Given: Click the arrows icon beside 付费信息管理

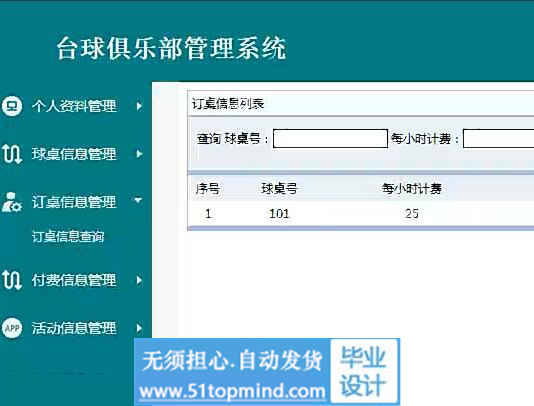Looking at the screenshot, I should 12,280.
